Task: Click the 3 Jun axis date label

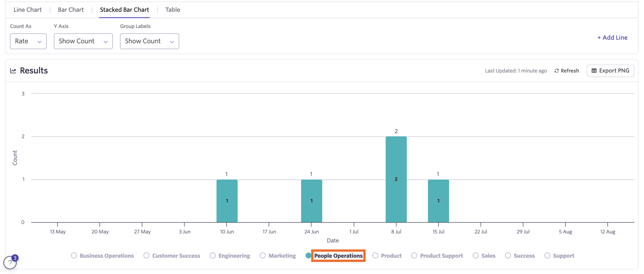Action: 185,232
